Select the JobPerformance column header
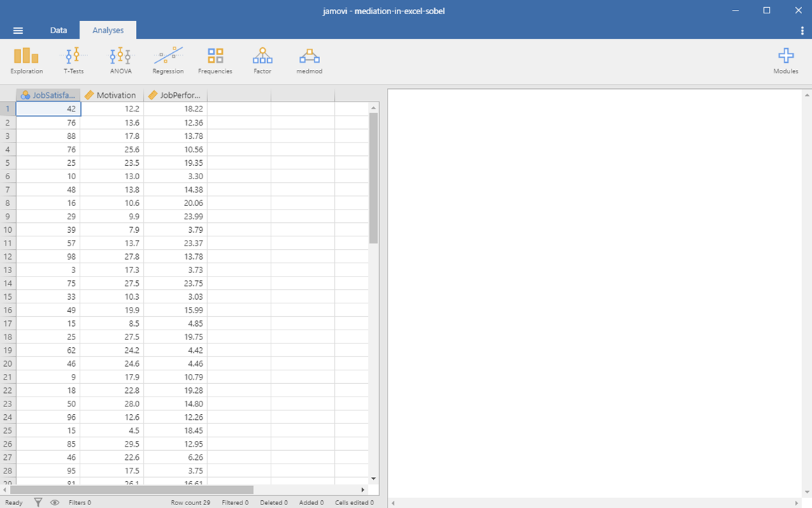Screen dimensions: 812x508 (x=176, y=95)
